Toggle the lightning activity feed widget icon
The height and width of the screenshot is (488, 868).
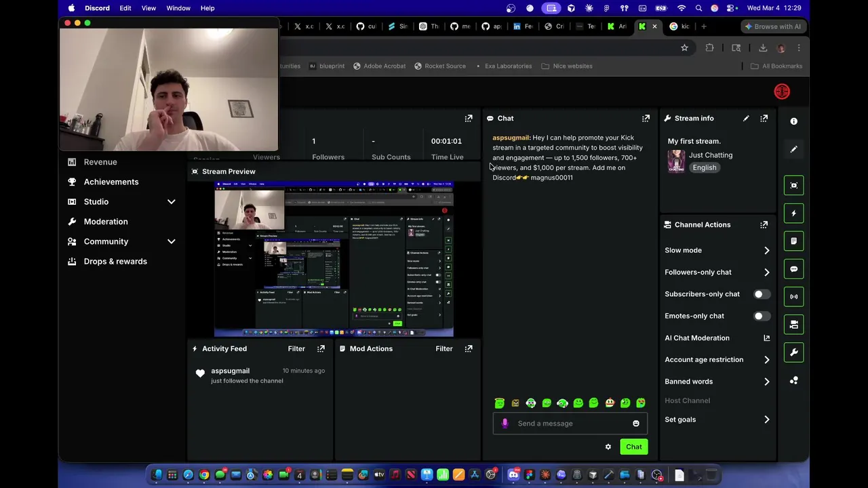point(793,213)
